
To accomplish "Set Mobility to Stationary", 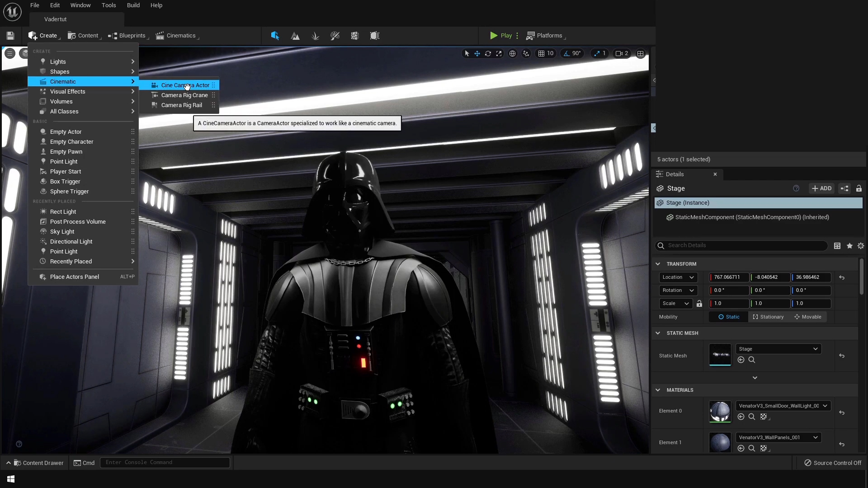I will [x=768, y=317].
